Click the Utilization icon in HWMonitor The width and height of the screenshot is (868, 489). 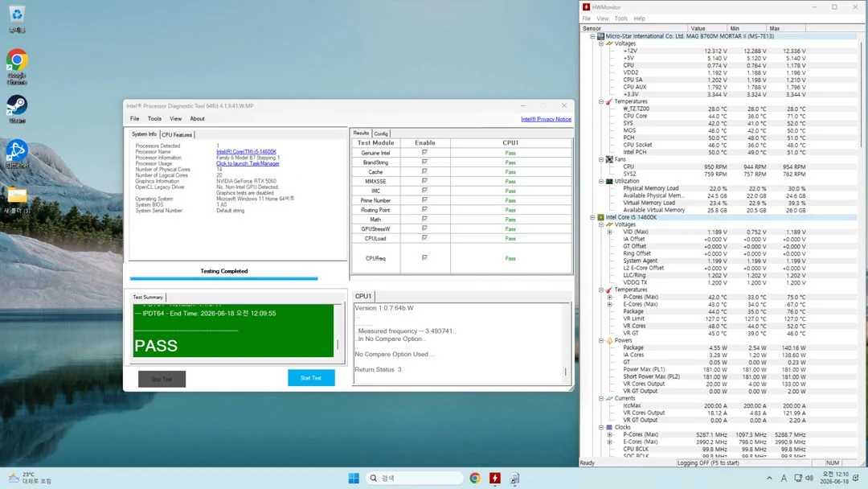[x=609, y=181]
